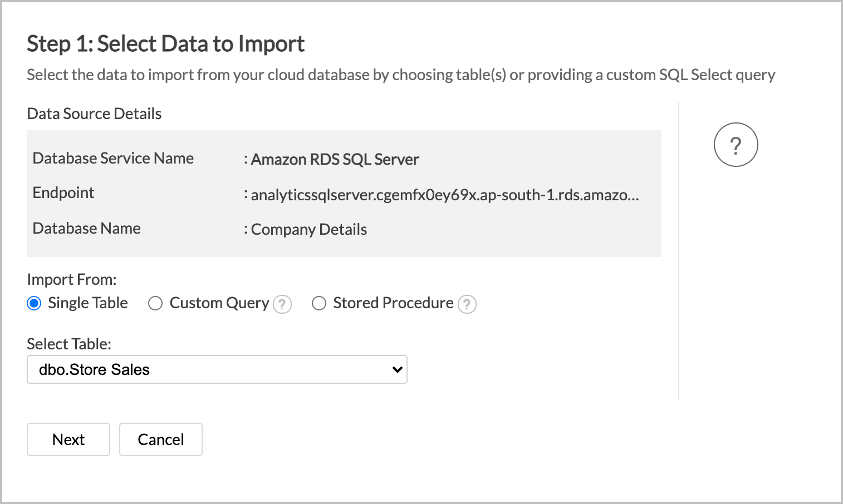The height and width of the screenshot is (504, 843).
Task: Cancel the data import wizard
Action: coord(160,439)
